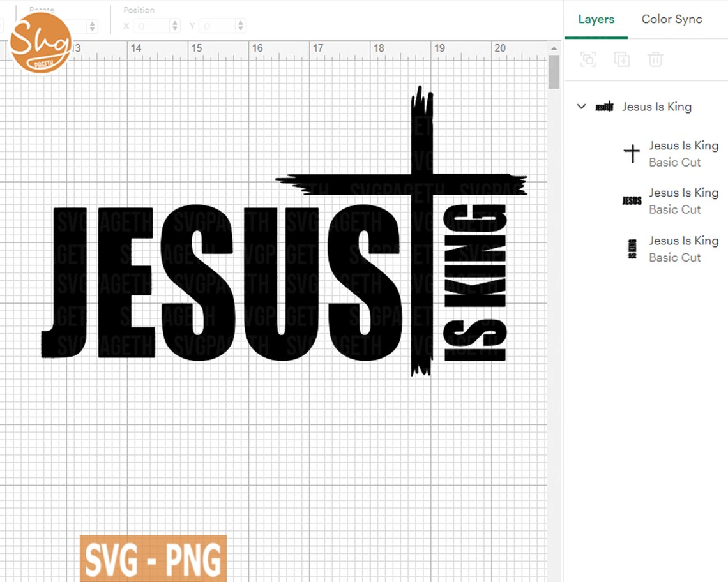Screen dimensions: 728x582
Task: Increment Position X with the up stepper
Action: pyautogui.click(x=175, y=22)
